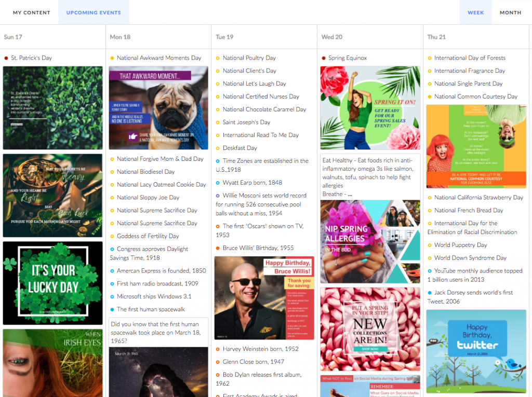Open the St. Patrick's Day event

[x=31, y=58]
